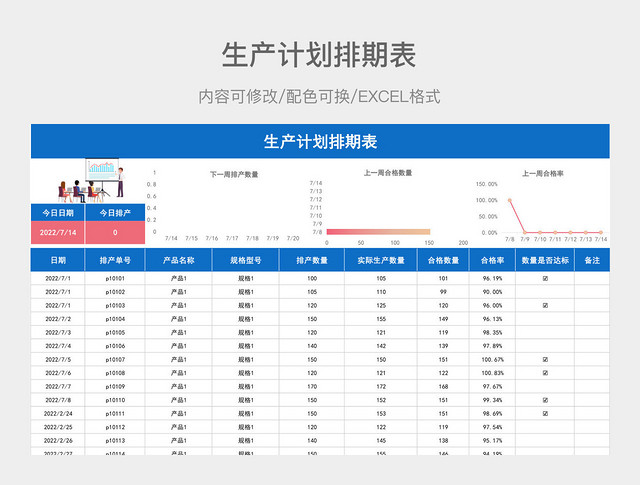Select the 上一周合格率 chart title
The width and height of the screenshot is (640, 485).
[x=543, y=174]
